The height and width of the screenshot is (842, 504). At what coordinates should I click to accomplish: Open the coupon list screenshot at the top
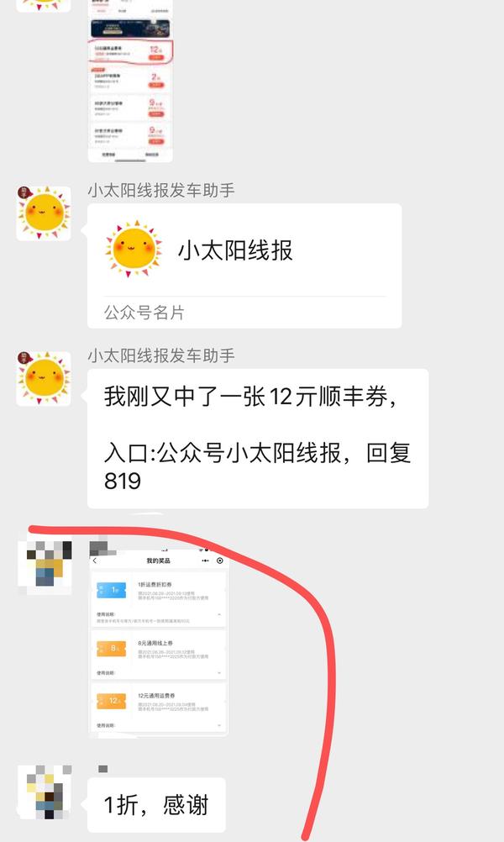[130, 81]
